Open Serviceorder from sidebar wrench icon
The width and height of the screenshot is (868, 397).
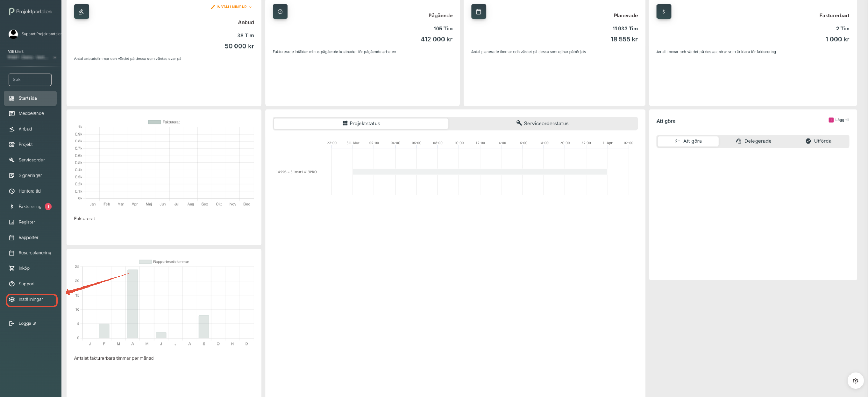(12, 160)
